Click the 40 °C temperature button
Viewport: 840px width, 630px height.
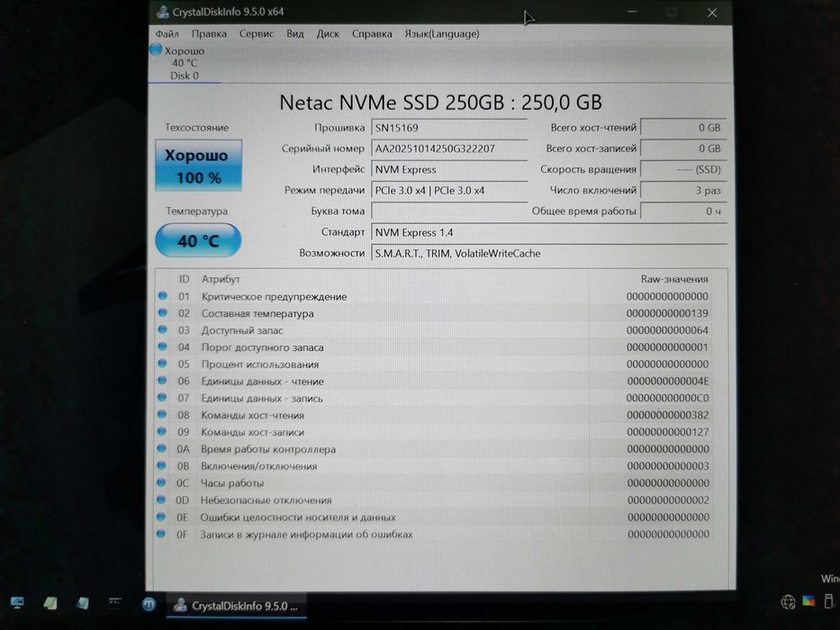click(x=198, y=240)
